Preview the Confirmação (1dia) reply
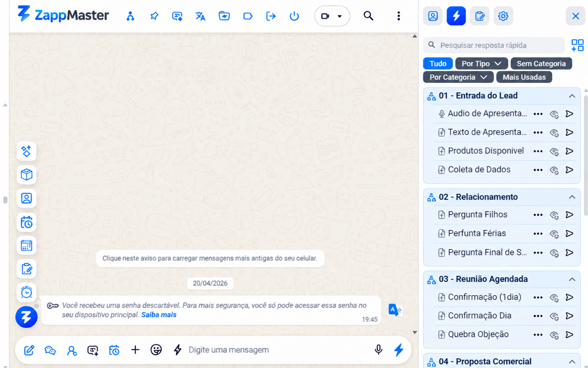588x368 pixels. pos(554,298)
